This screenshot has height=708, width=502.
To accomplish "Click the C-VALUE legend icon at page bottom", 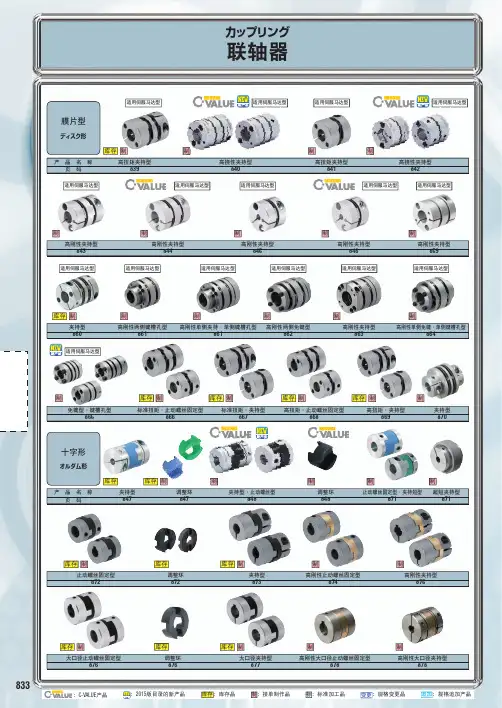I will 58,694.
